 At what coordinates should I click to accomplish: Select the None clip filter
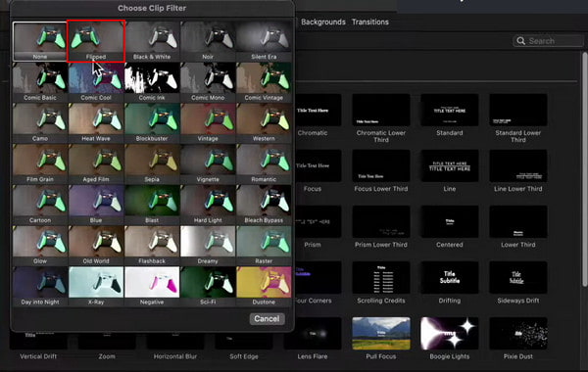click(40, 41)
